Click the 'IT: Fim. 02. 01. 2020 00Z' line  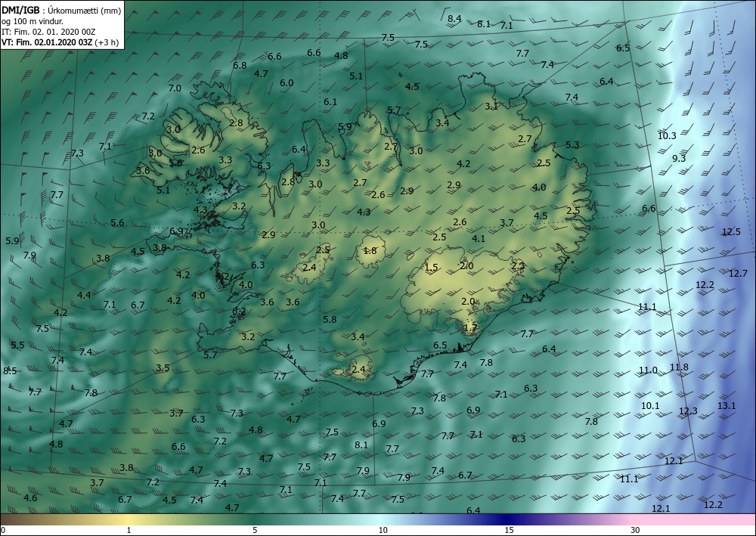(x=48, y=32)
